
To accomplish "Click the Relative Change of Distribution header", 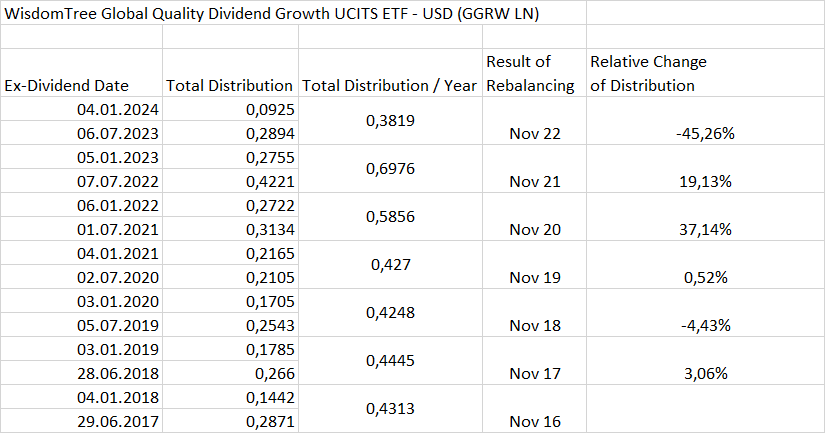I will [648, 74].
